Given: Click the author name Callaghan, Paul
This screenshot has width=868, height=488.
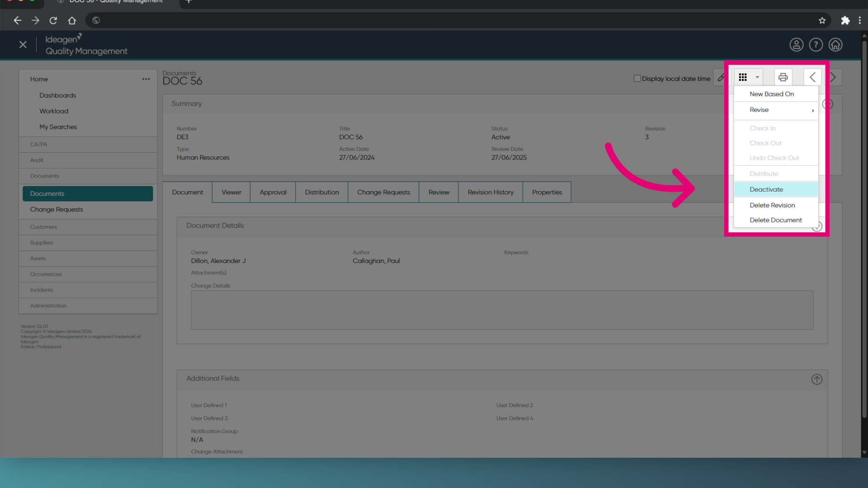Looking at the screenshot, I should pyautogui.click(x=376, y=261).
